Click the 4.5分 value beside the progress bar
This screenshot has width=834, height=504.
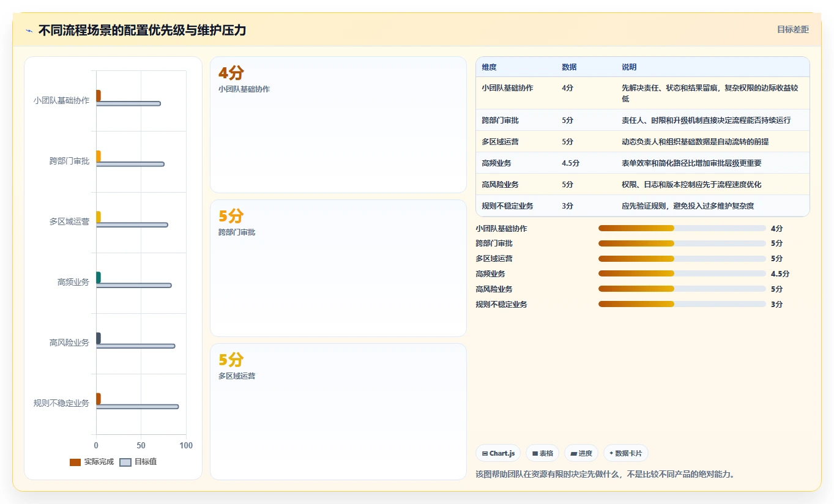780,273
